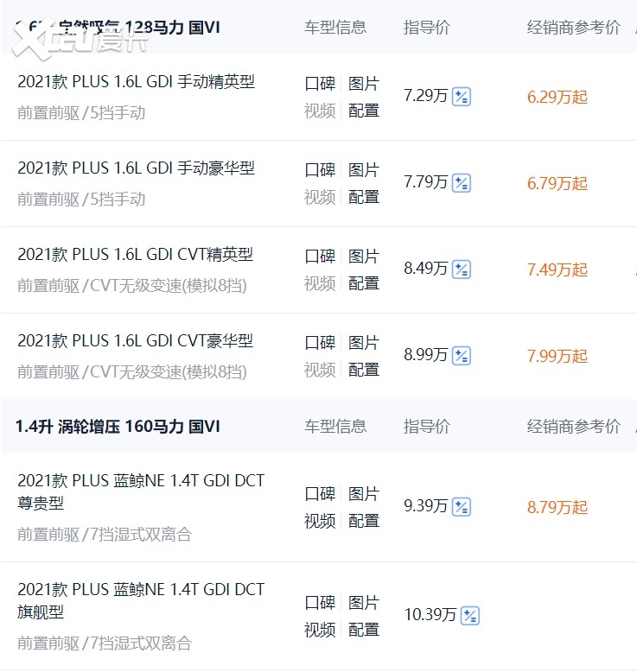Click dealer price 7.49万起
637x672 pixels.
(557, 269)
